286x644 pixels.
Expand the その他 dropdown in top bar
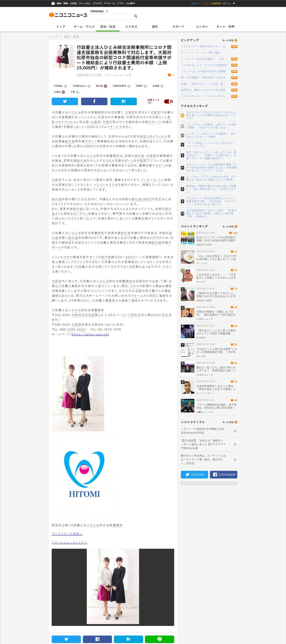tap(130, 3)
